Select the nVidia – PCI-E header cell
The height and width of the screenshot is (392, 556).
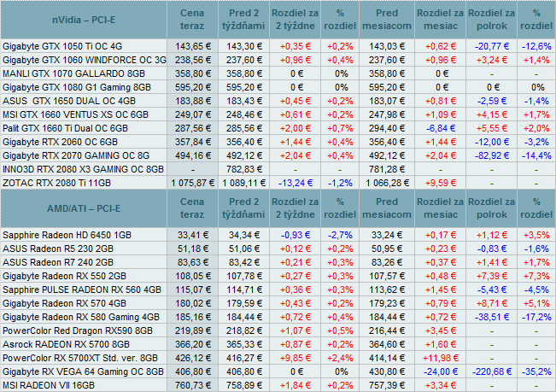(x=84, y=20)
